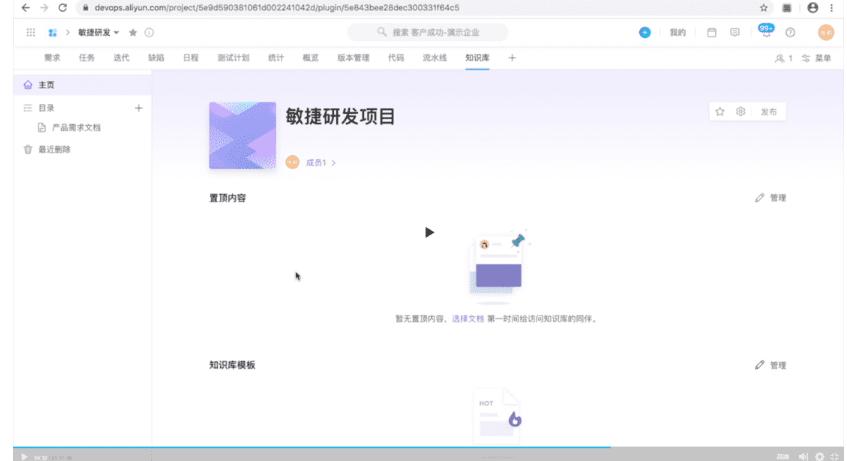
Task: Switch to the 日程 tab
Action: pyautogui.click(x=191, y=58)
